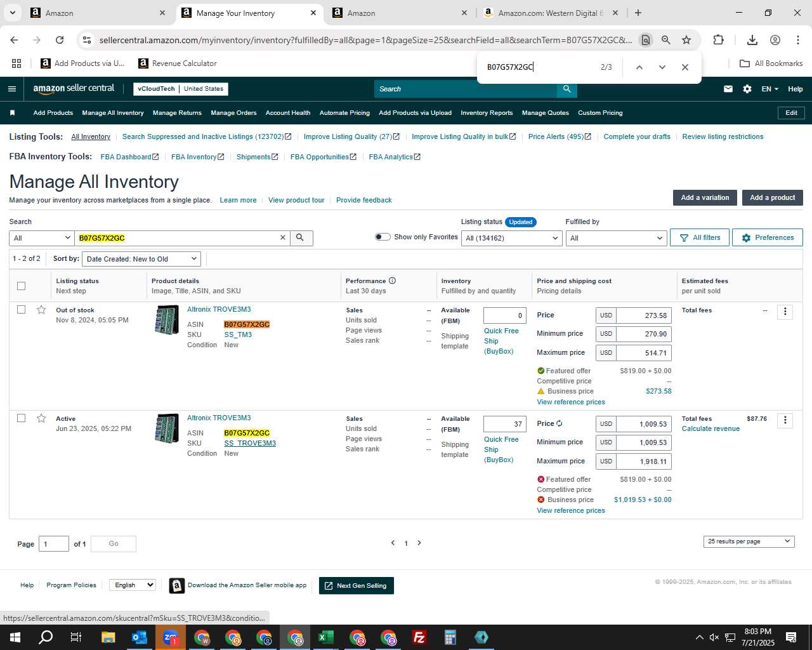This screenshot has height=650, width=812.
Task: Open Account Health menu item
Action: tap(288, 113)
